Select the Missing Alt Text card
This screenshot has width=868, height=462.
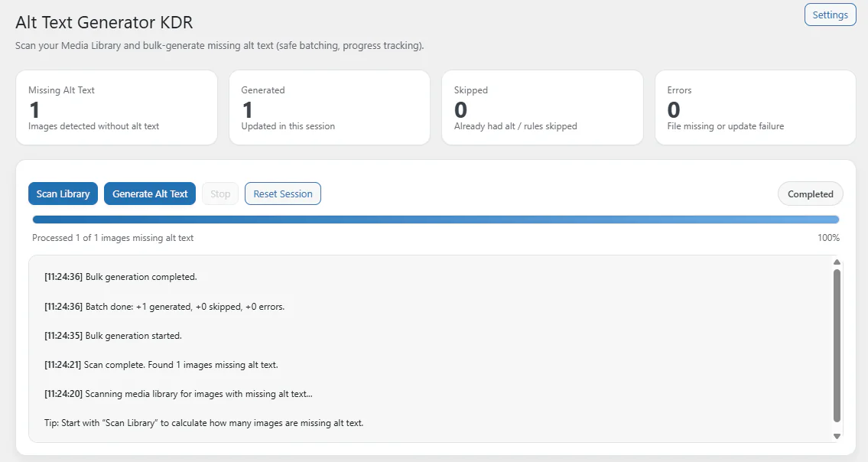[x=116, y=108]
